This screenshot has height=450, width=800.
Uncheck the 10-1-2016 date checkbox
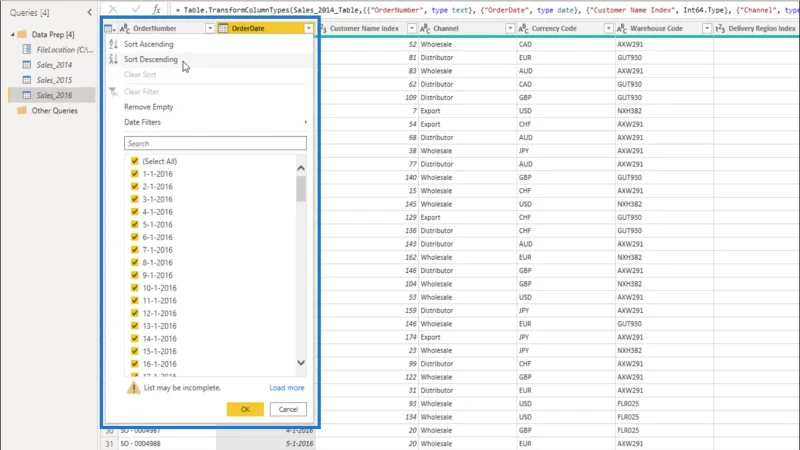(x=135, y=288)
